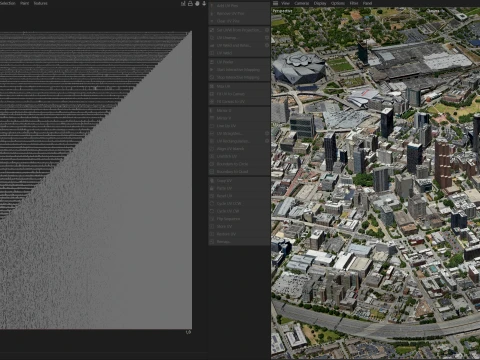Screen dimensions: 480x360
Task: Run Clear UV Pins
Action: click(239, 21)
